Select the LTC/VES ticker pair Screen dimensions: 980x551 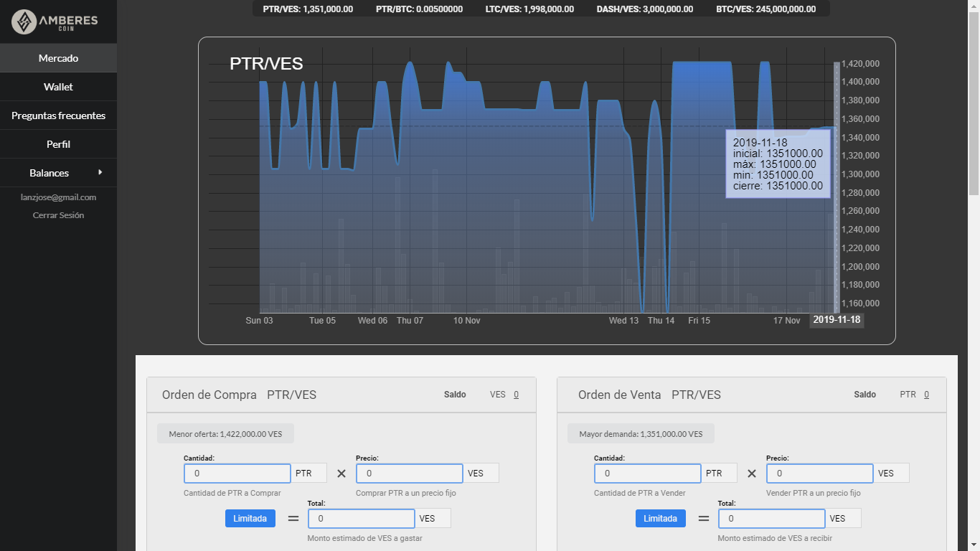[529, 9]
